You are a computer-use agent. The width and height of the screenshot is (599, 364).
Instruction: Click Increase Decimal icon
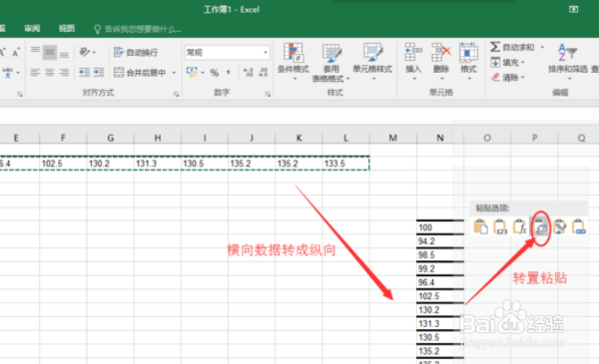(x=249, y=73)
